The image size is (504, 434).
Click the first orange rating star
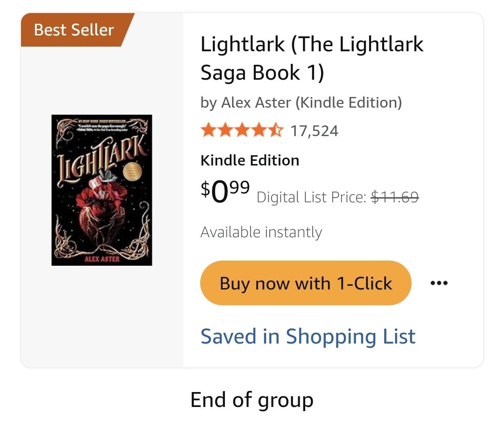coord(209,131)
